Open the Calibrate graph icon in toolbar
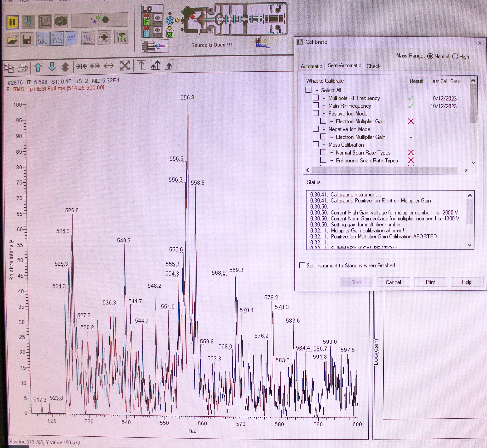Screen dimensions: 487x448 [45, 21]
